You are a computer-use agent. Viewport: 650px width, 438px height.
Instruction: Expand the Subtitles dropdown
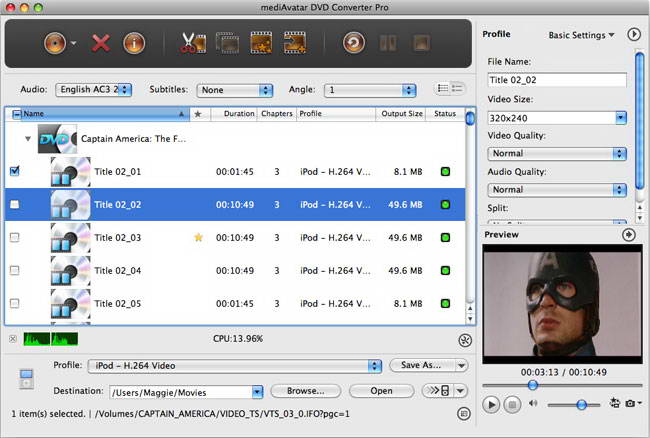tap(234, 89)
